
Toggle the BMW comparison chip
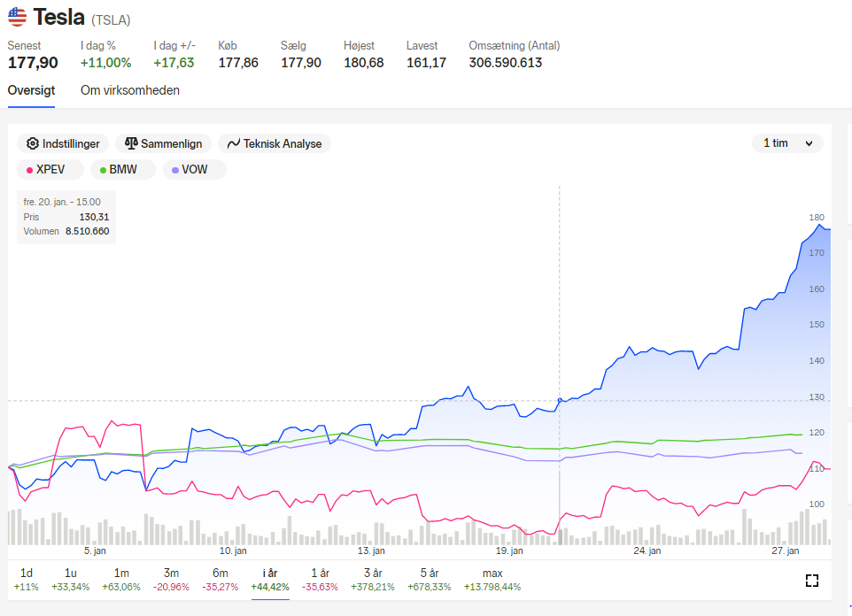(x=123, y=169)
